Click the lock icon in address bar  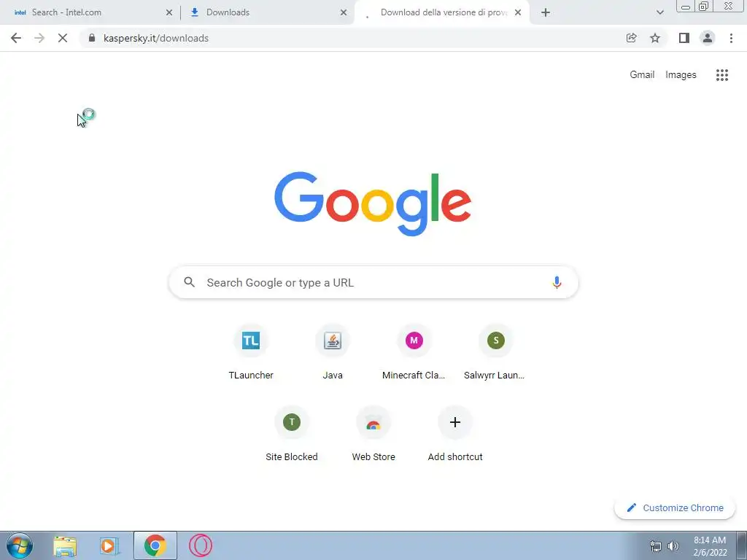click(x=92, y=38)
